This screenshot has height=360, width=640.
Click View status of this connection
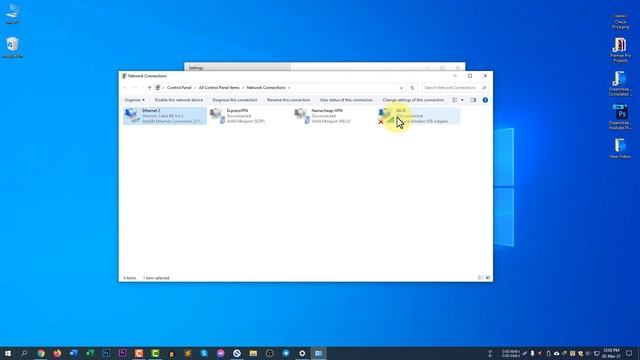pos(346,100)
